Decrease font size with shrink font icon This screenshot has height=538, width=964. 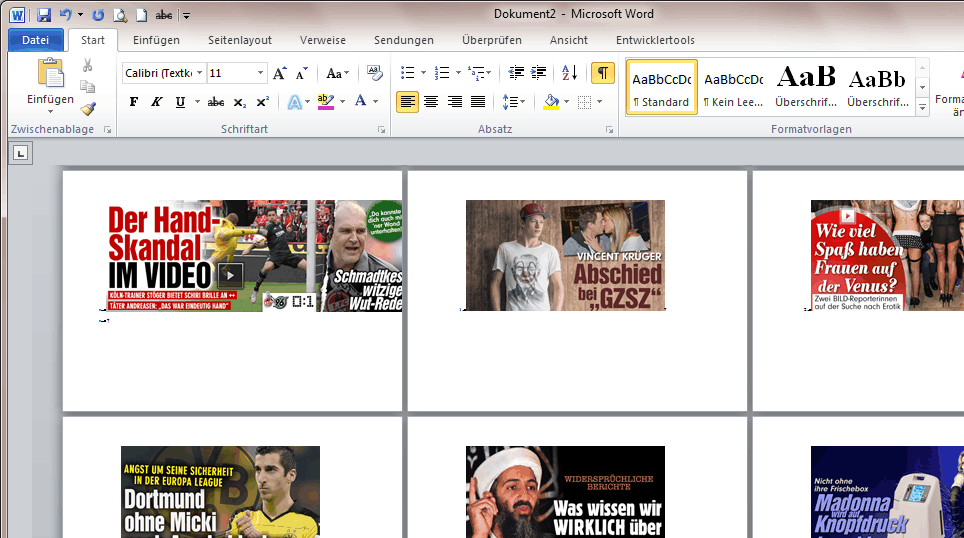pyautogui.click(x=301, y=73)
